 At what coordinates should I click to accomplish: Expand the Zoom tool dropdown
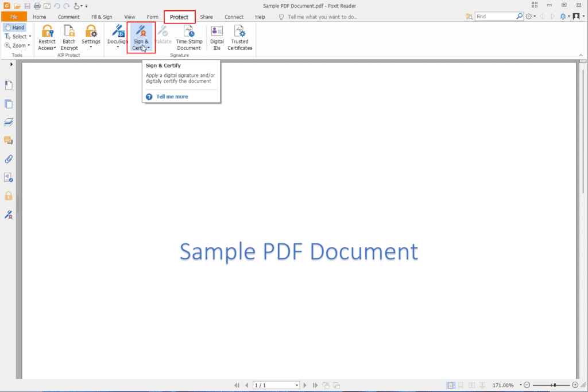(x=29, y=45)
